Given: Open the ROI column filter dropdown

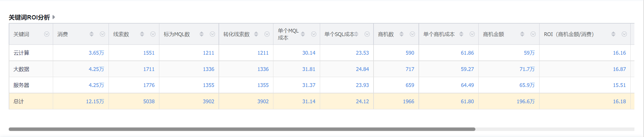Looking at the screenshot, I should [x=624, y=34].
